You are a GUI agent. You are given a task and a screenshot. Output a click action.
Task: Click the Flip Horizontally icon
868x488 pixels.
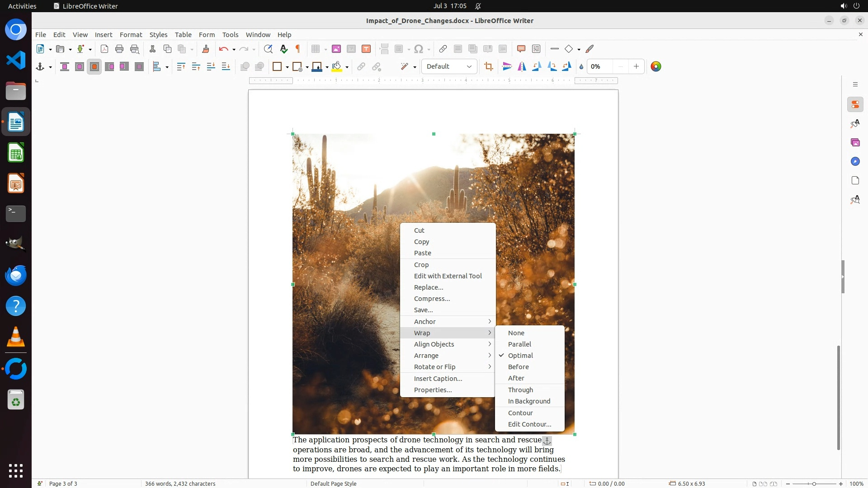522,66
